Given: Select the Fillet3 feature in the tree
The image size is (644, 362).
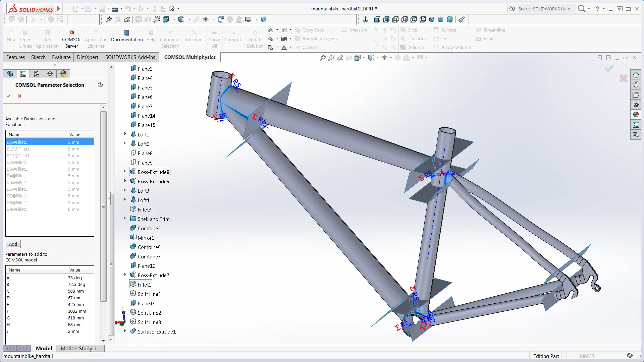Looking at the screenshot, I should point(144,209).
